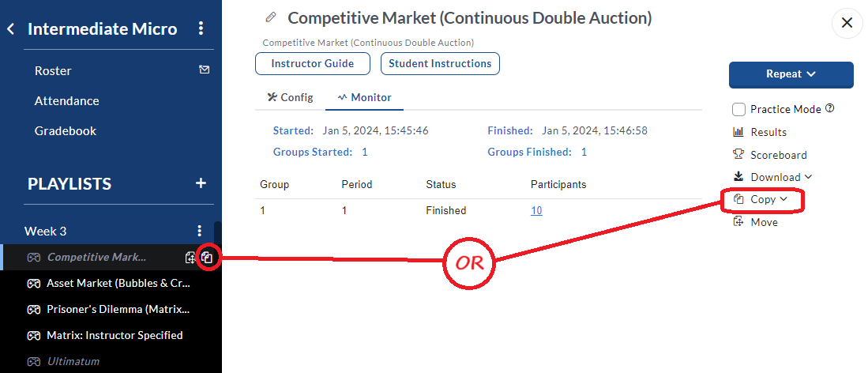Expand the Download dropdown

[x=772, y=177]
